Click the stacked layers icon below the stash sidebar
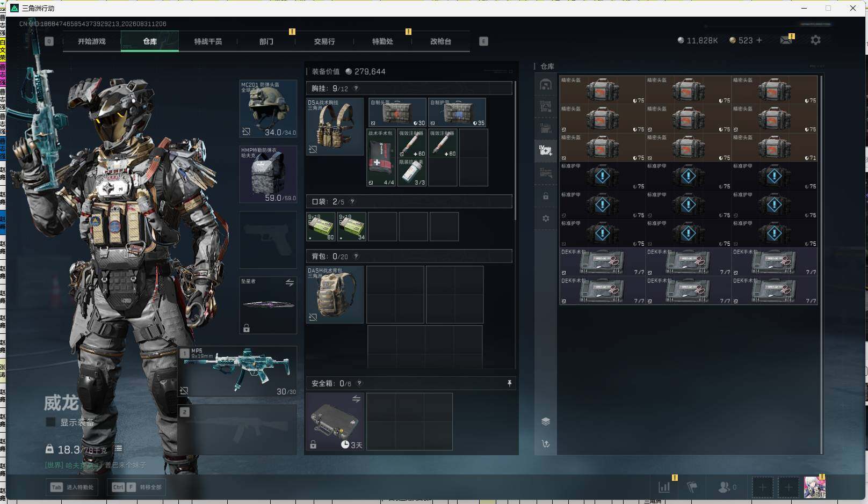868x504 pixels. (546, 421)
